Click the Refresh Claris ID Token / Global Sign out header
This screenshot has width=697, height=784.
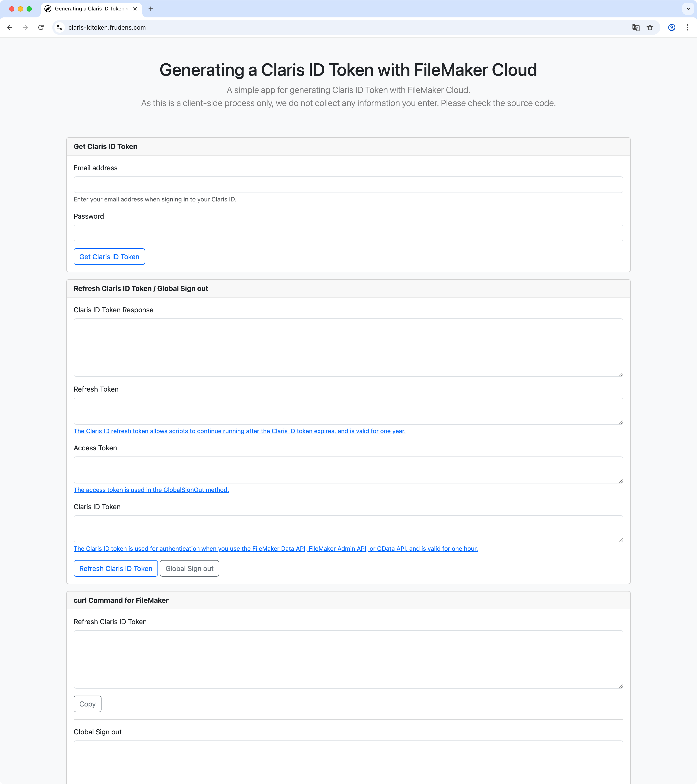coord(348,288)
